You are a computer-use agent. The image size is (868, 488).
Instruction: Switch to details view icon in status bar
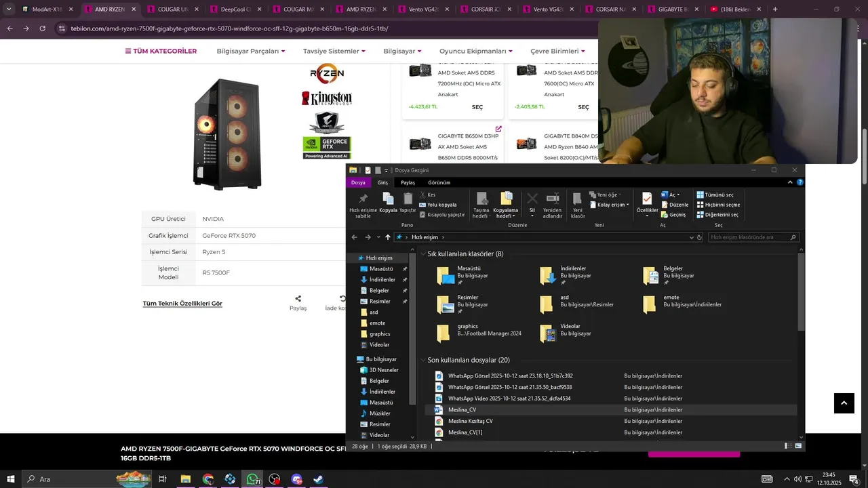coord(788,446)
